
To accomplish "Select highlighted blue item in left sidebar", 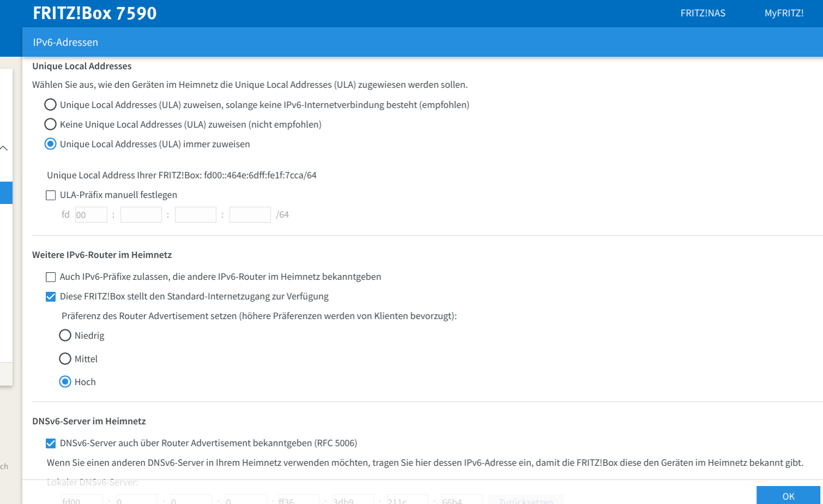I will (x=6, y=193).
